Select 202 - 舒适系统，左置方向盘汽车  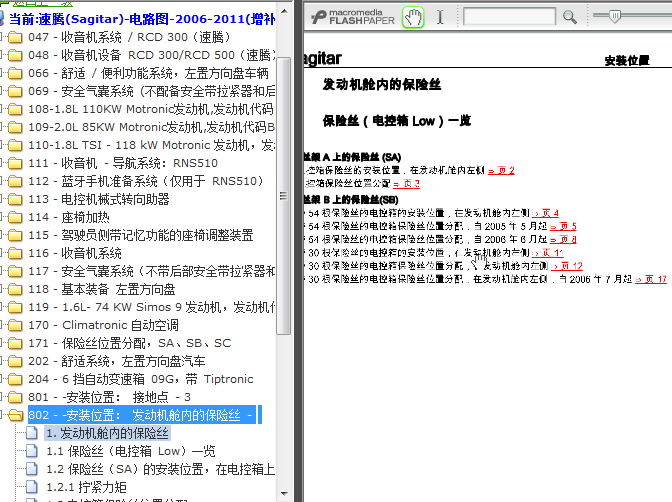point(117,361)
